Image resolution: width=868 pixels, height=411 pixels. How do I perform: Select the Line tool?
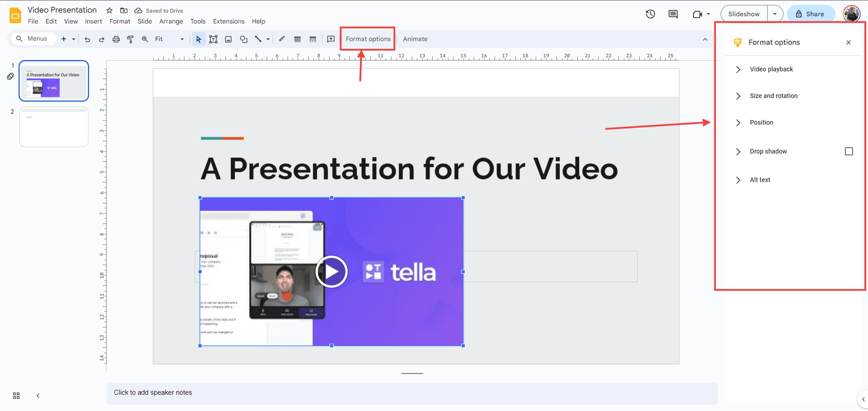pyautogui.click(x=258, y=39)
